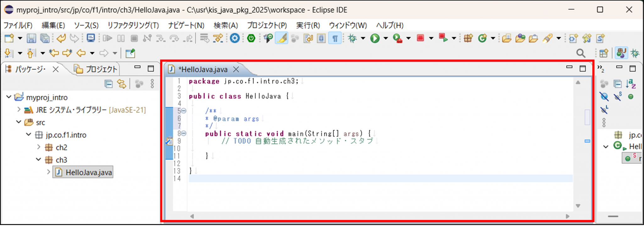Open the ソース(S) menu
644x230 pixels.
point(86,25)
